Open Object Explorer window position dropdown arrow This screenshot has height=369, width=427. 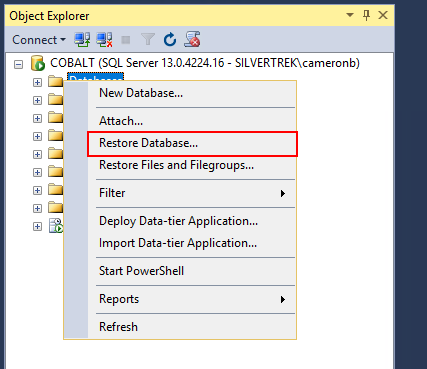tap(350, 15)
